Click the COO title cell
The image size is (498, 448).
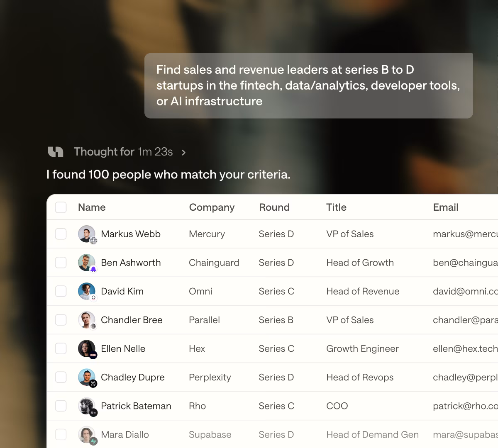coord(337,406)
